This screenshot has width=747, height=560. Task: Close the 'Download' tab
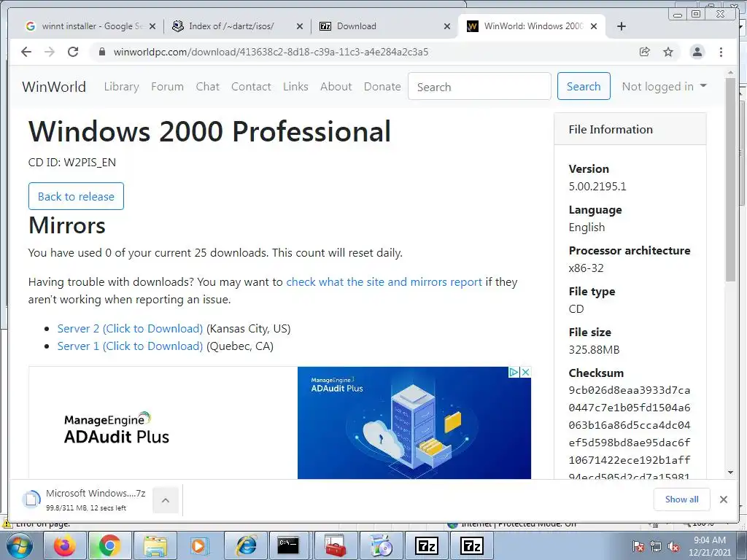coord(447,27)
